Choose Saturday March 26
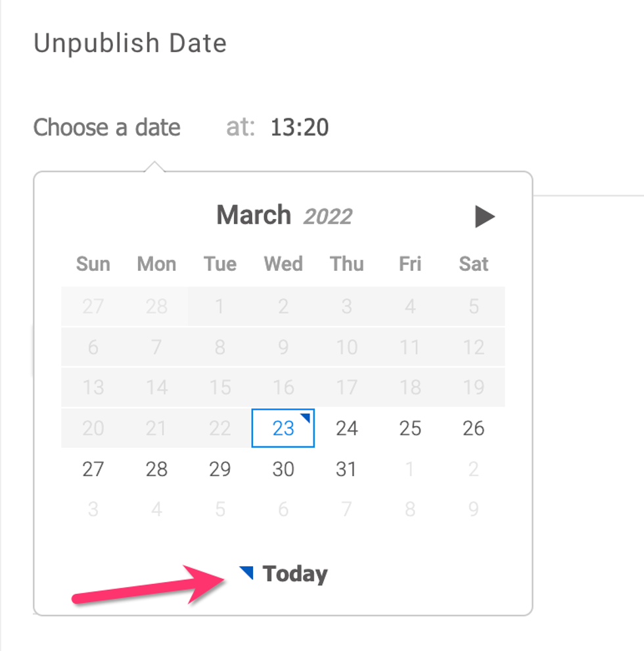The image size is (644, 651). click(x=473, y=428)
